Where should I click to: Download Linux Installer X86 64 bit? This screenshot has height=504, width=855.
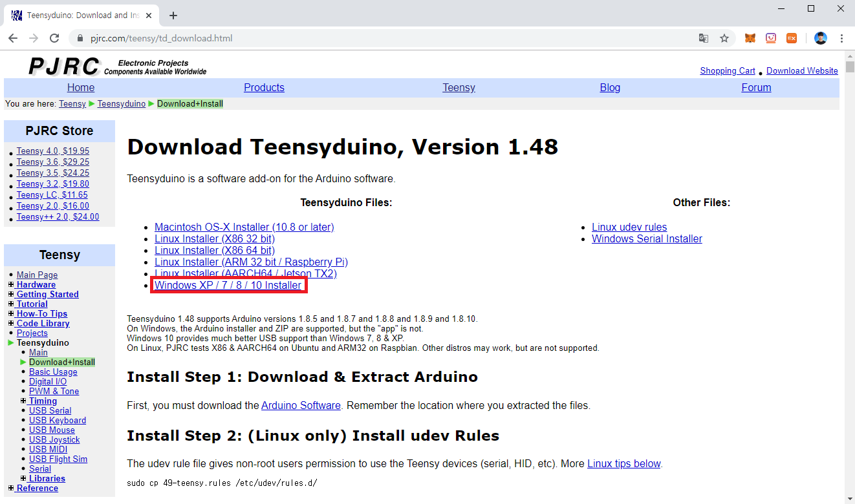click(215, 250)
